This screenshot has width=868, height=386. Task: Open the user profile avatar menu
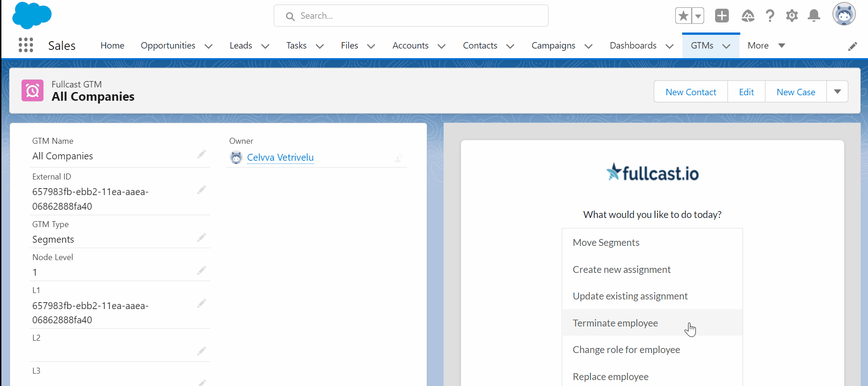coord(844,14)
